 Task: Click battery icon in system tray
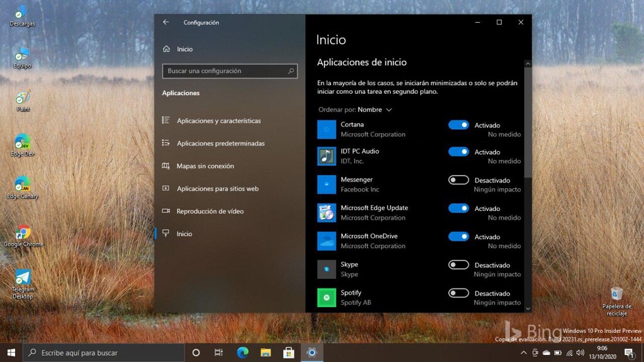point(558,353)
